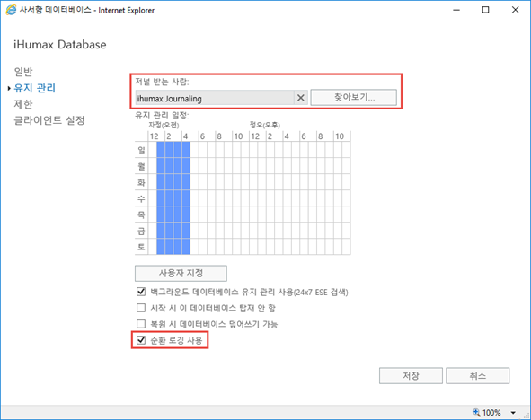Click the zoom magnifier icon in status bar
This screenshot has height=420, width=531.
click(476, 412)
